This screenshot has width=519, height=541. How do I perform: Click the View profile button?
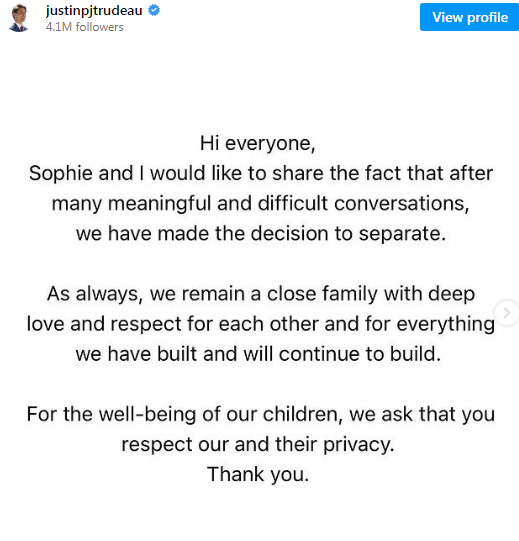[469, 17]
